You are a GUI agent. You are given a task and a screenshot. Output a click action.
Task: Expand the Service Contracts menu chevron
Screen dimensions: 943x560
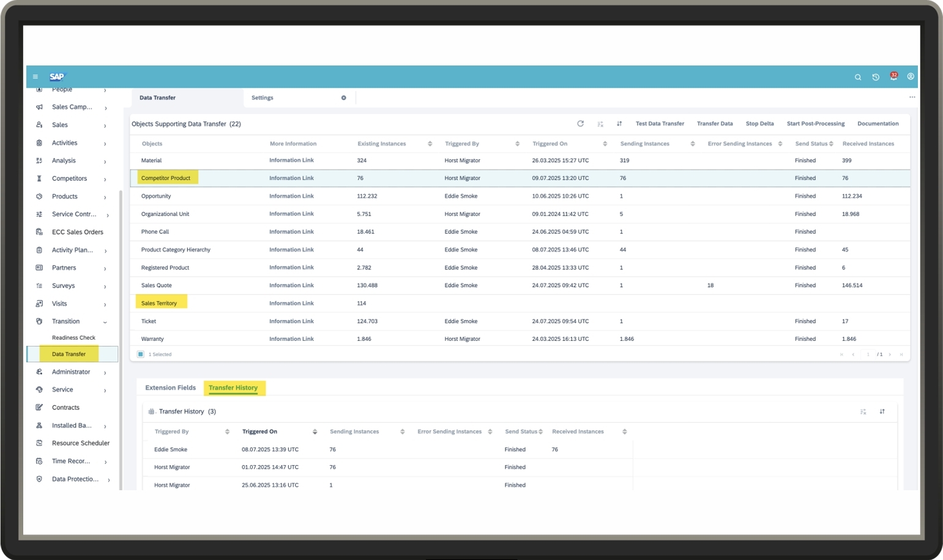108,215
